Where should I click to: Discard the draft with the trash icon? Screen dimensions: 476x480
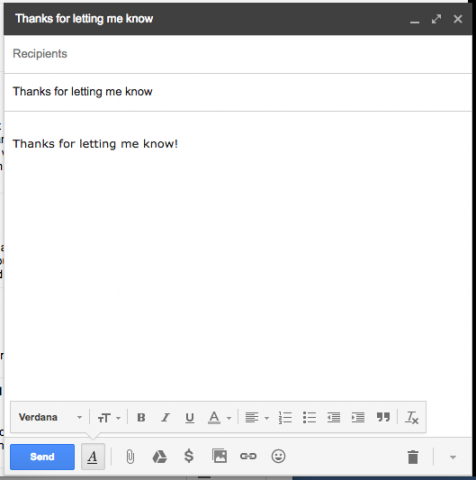point(413,457)
